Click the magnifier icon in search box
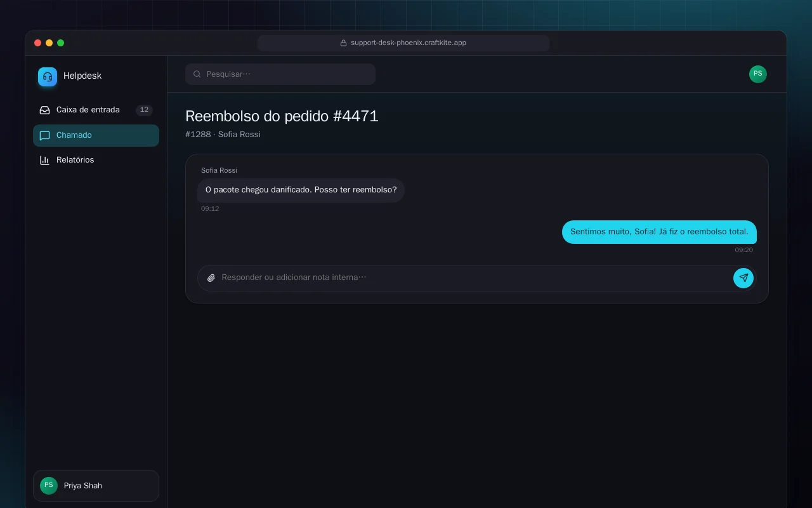The width and height of the screenshot is (812, 508). [197, 74]
